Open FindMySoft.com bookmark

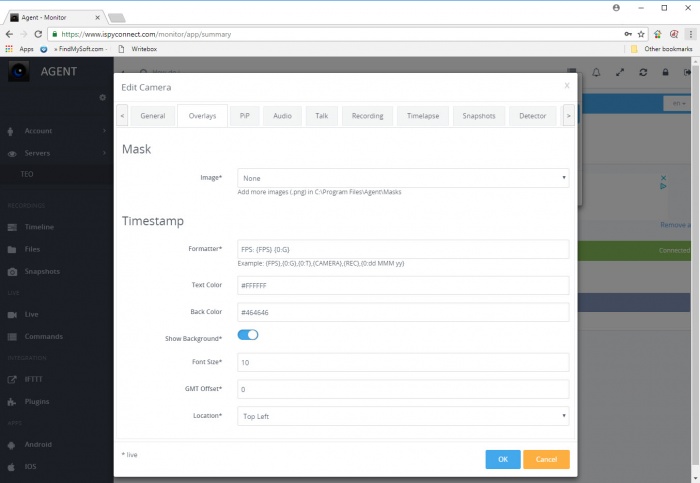click(74, 49)
